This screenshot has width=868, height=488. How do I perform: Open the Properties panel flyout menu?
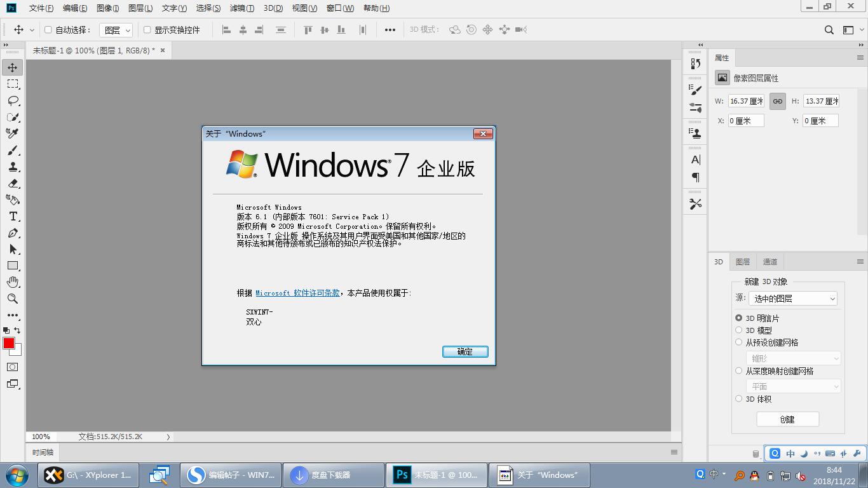point(860,58)
